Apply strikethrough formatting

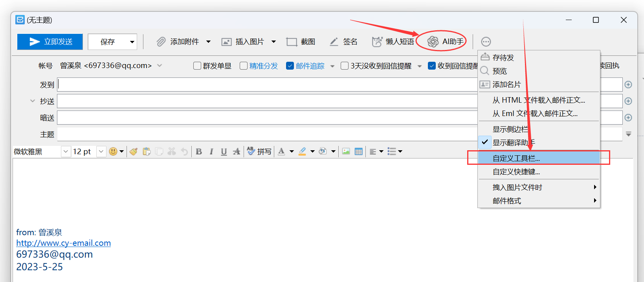coord(236,151)
